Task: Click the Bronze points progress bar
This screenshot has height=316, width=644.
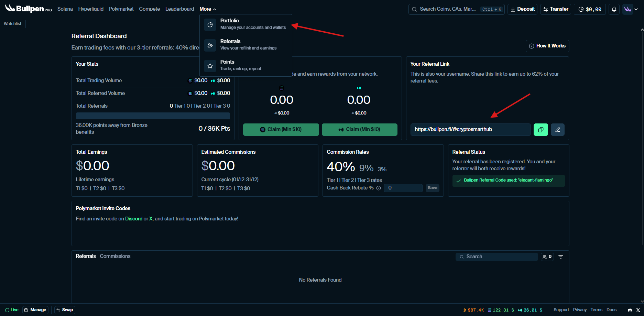Action: pyautogui.click(x=153, y=116)
